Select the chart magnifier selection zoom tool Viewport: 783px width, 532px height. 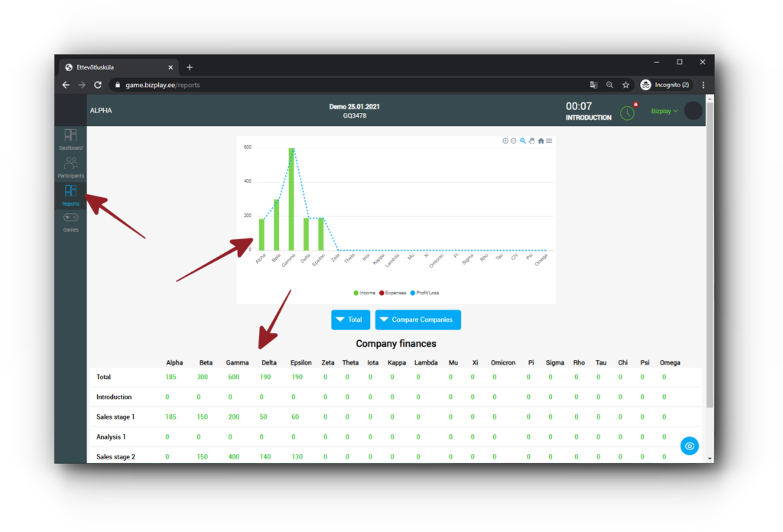pyautogui.click(x=523, y=141)
